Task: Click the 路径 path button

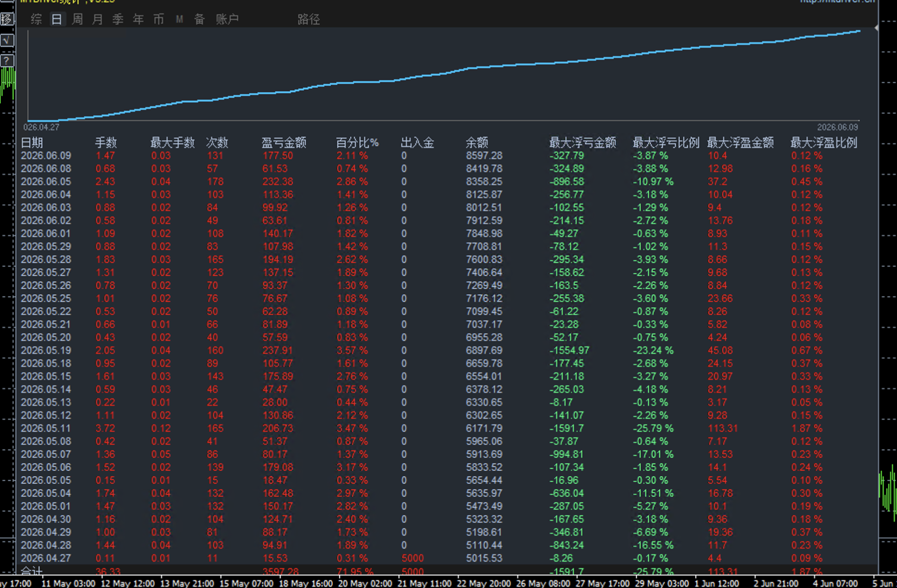Action: (x=309, y=19)
